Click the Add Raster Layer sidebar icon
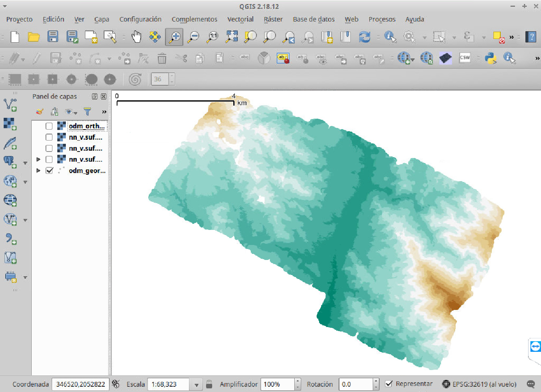The height and width of the screenshot is (392, 541). click(10, 123)
